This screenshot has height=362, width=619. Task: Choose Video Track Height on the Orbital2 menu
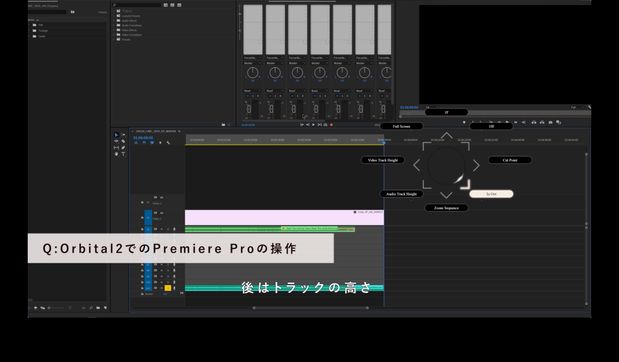383,160
